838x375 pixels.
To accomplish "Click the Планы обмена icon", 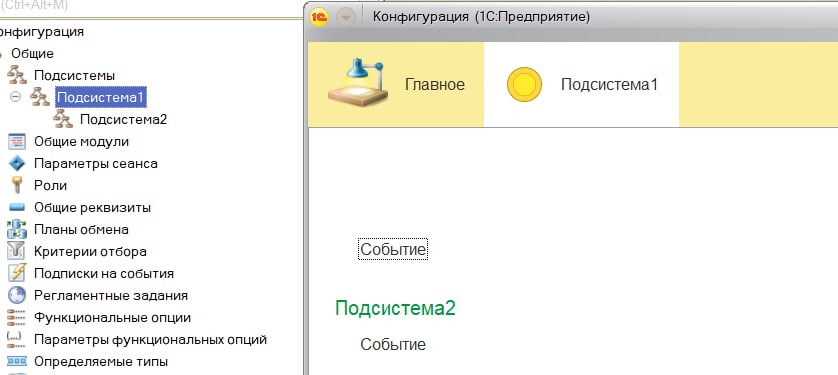I will click(17, 230).
